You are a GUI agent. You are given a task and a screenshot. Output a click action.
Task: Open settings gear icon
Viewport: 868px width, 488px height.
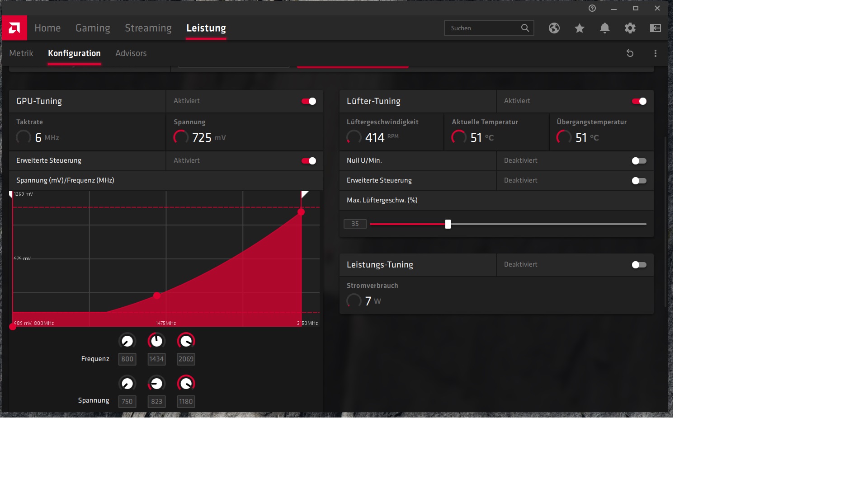[x=630, y=28]
